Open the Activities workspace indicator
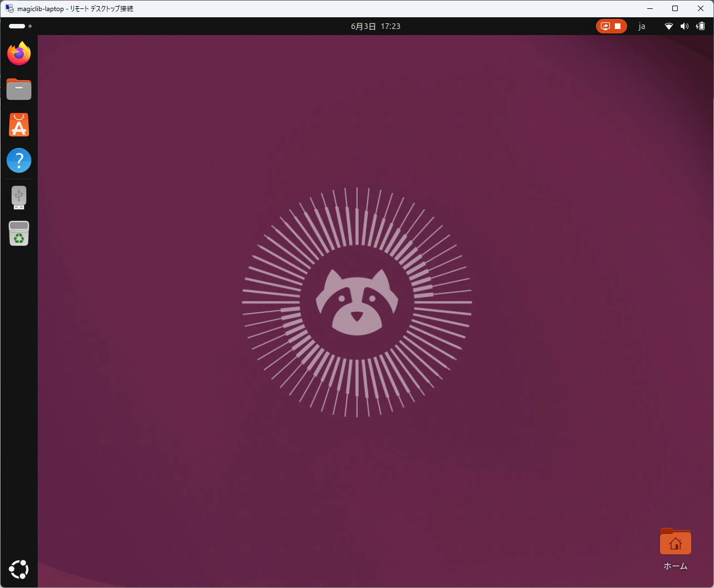The width and height of the screenshot is (714, 588). pos(20,26)
